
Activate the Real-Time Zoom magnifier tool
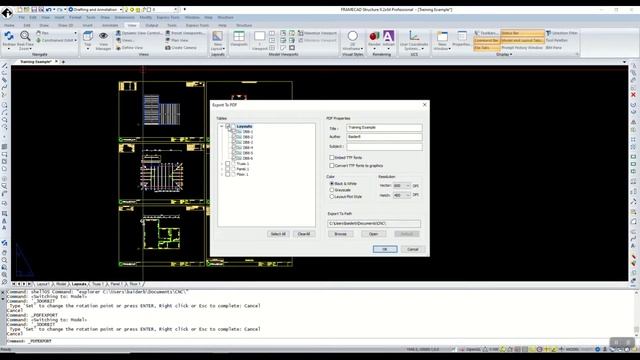click(x=25, y=36)
